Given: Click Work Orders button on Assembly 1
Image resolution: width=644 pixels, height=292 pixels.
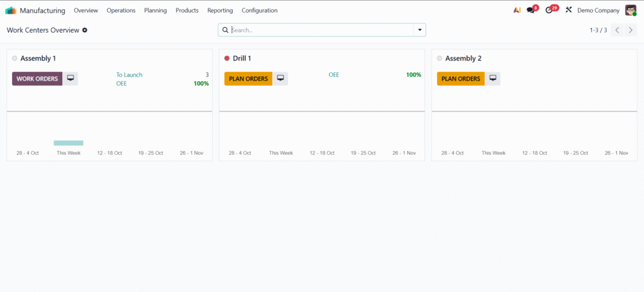Looking at the screenshot, I should click(37, 79).
